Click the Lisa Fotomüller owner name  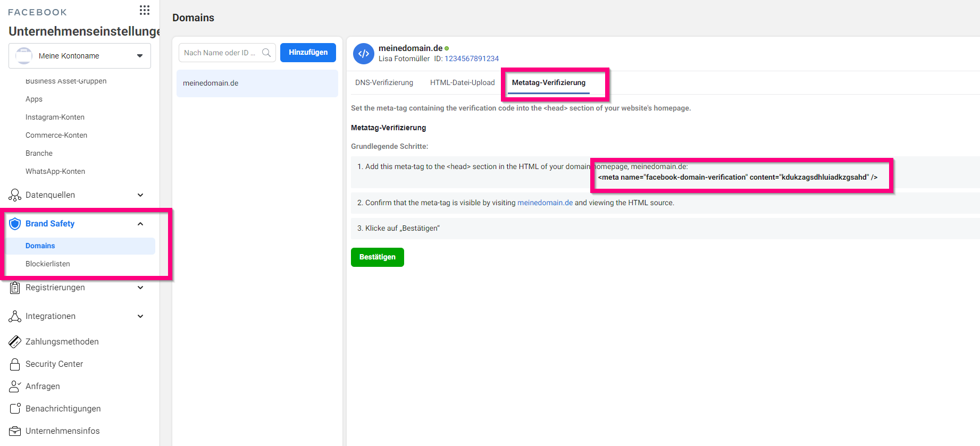point(404,59)
